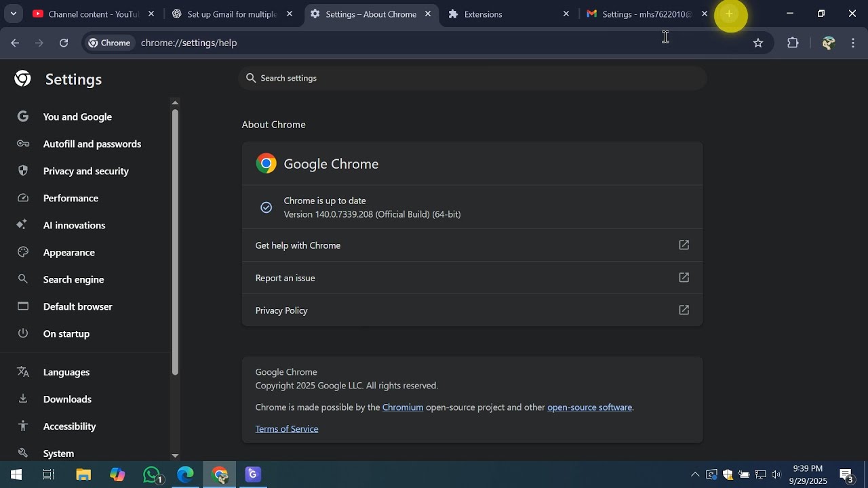This screenshot has height=488, width=868.
Task: Open AI innovations settings
Action: click(x=85, y=225)
